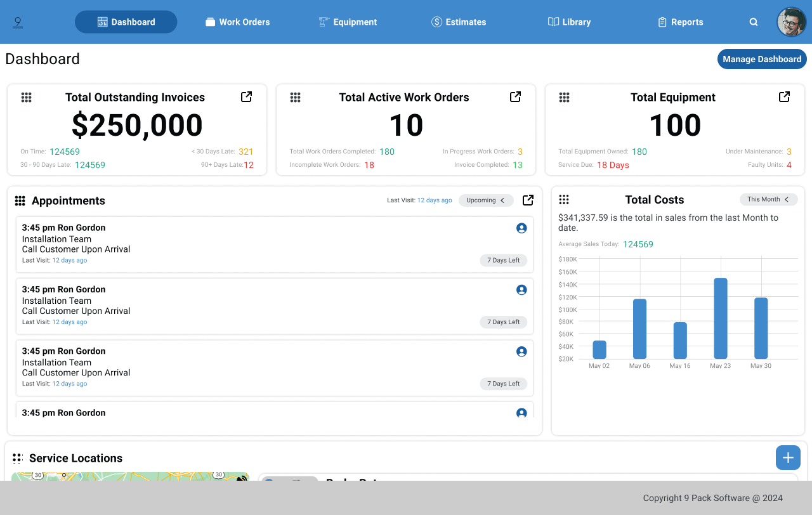Switch to the Equipment tab
The image size is (812, 515).
click(348, 22)
